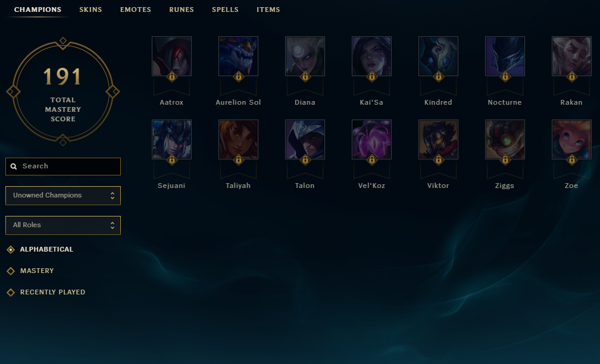This screenshot has width=600, height=364.
Task: Open the Unowned Champions filter dropdown
Action: (x=63, y=195)
